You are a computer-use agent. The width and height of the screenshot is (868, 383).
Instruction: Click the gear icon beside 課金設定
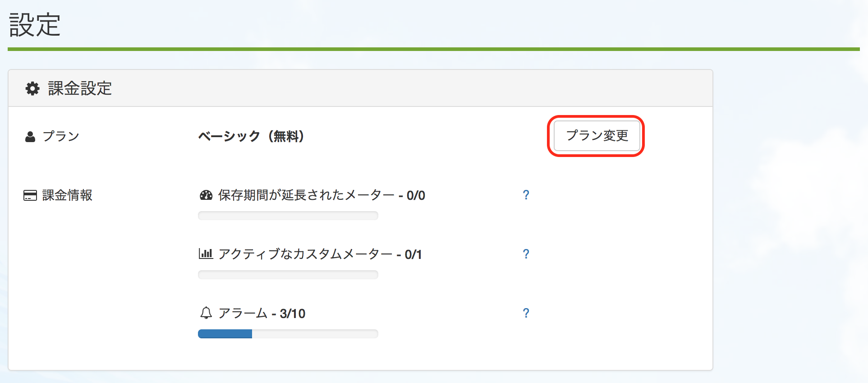click(32, 88)
